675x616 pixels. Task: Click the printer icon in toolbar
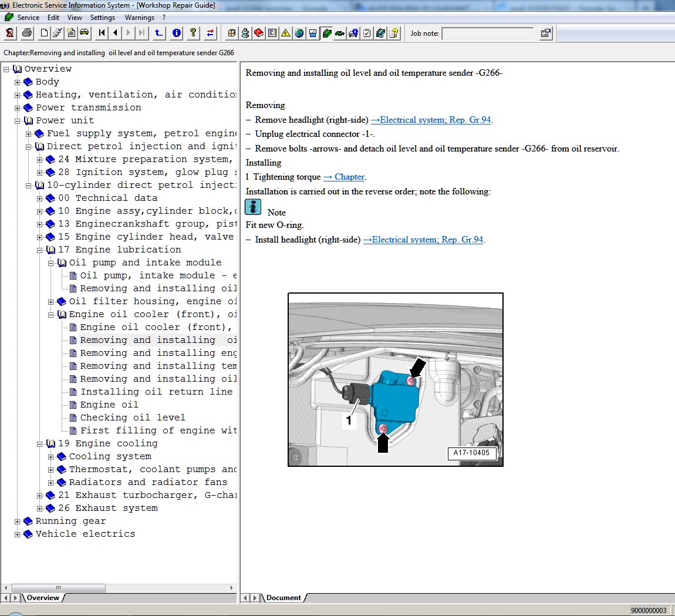coord(26,33)
